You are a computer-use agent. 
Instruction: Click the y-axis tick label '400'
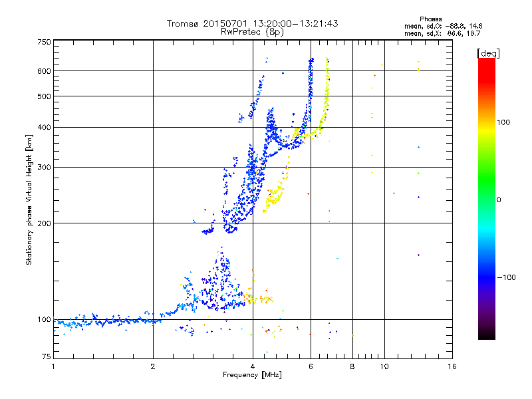coord(45,127)
